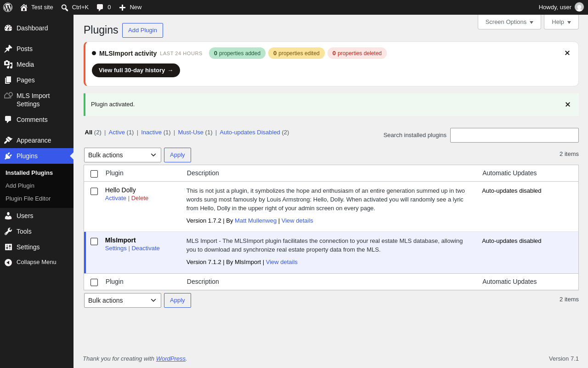The height and width of the screenshot is (368, 588).
Task: Check the MlsImport plugin checkbox
Action: 94,241
